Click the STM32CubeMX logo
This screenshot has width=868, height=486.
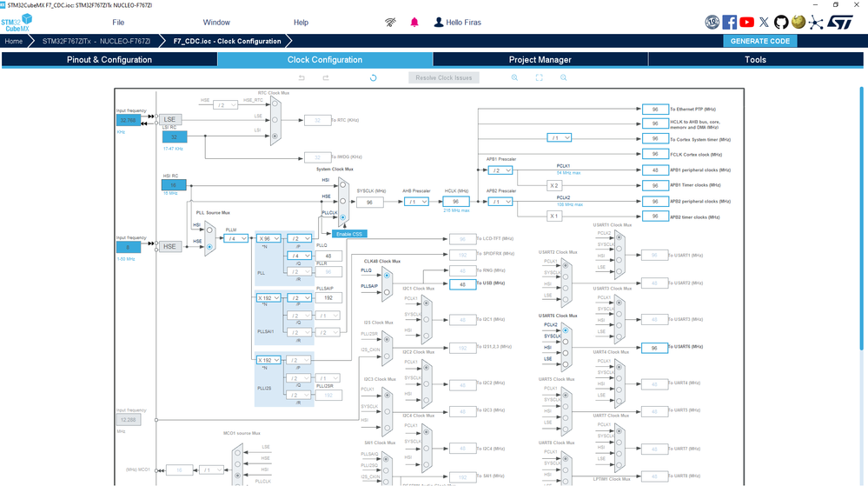17,23
